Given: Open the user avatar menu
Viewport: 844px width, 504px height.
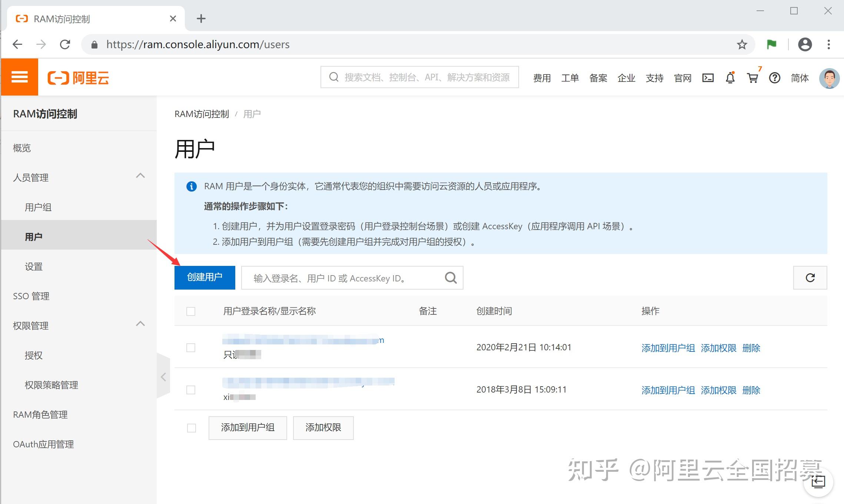Looking at the screenshot, I should pyautogui.click(x=829, y=78).
